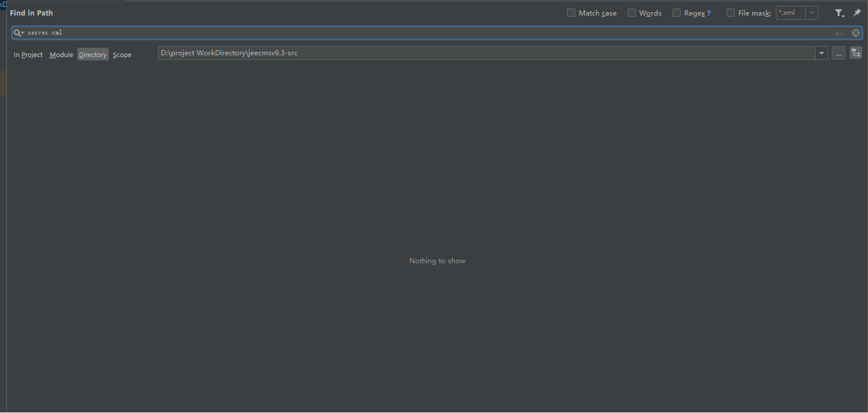868x413 pixels.
Task: Enable the File mask checkbox
Action: [731, 13]
